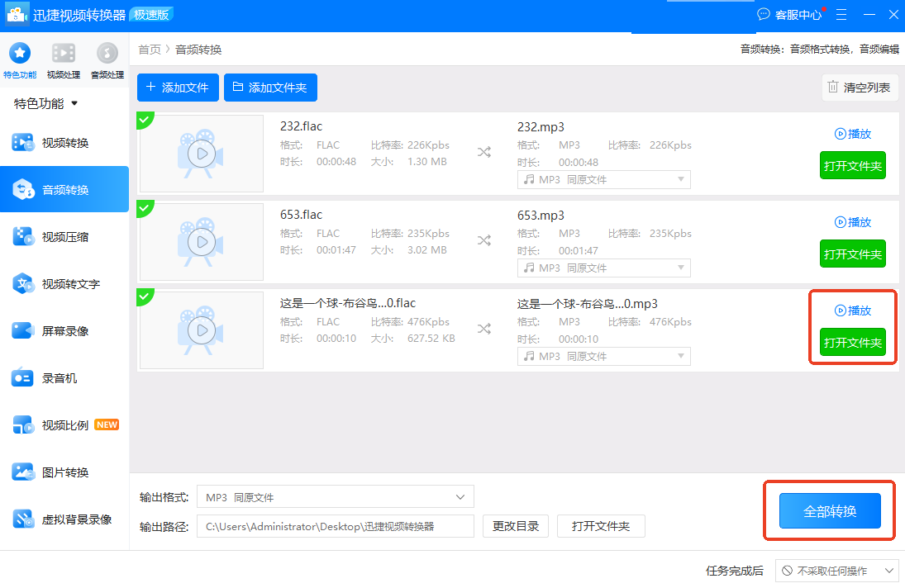This screenshot has width=905, height=588.
Task: Open the 不采取任何操作 task-completion dropdown
Action: pos(836,570)
